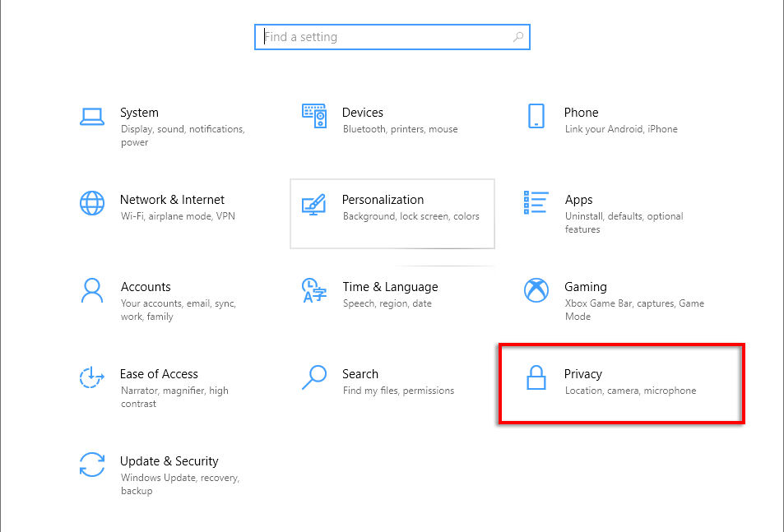The height and width of the screenshot is (532, 784).
Task: Click the Gaming Xbox icon
Action: [536, 290]
